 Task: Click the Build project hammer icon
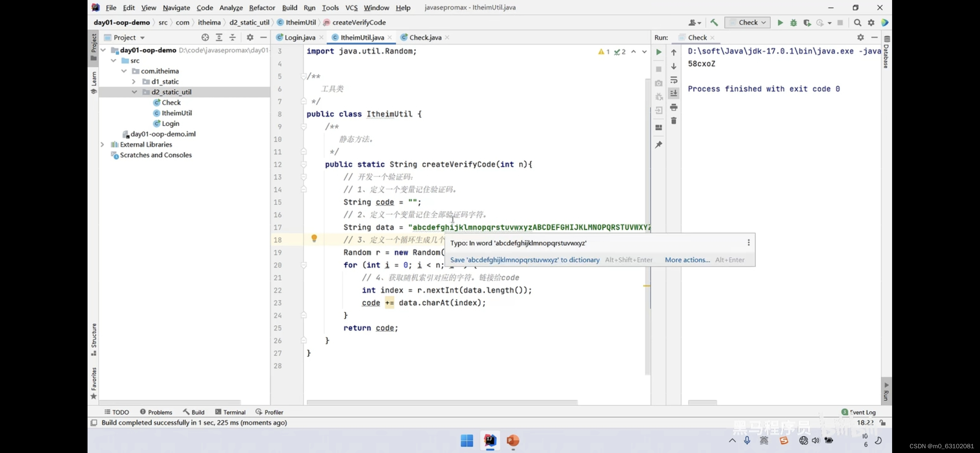(714, 22)
